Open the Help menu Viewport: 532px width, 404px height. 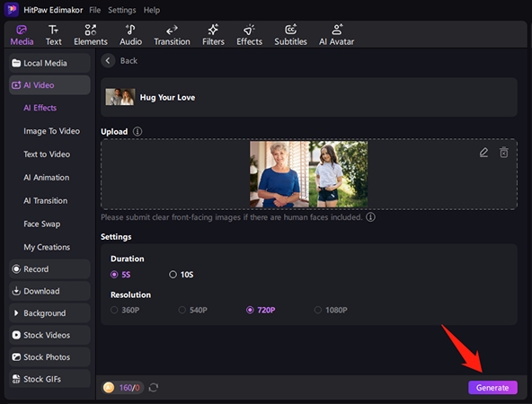pos(152,10)
